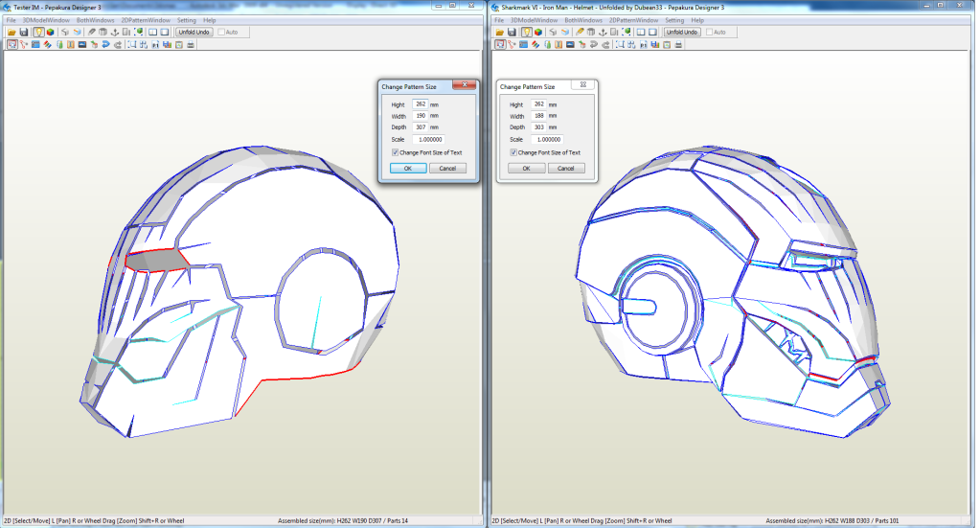
Task: Click the Width field showing 188
Action: tap(538, 116)
